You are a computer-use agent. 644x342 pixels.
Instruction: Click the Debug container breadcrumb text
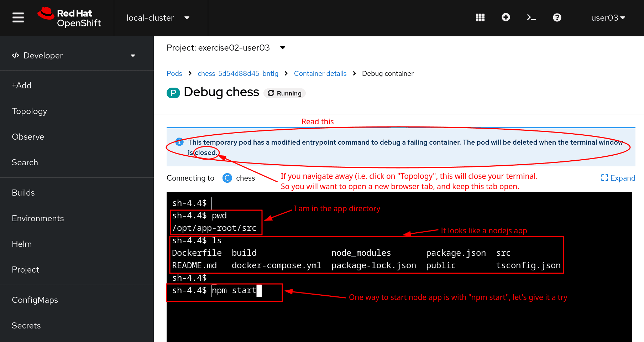388,73
